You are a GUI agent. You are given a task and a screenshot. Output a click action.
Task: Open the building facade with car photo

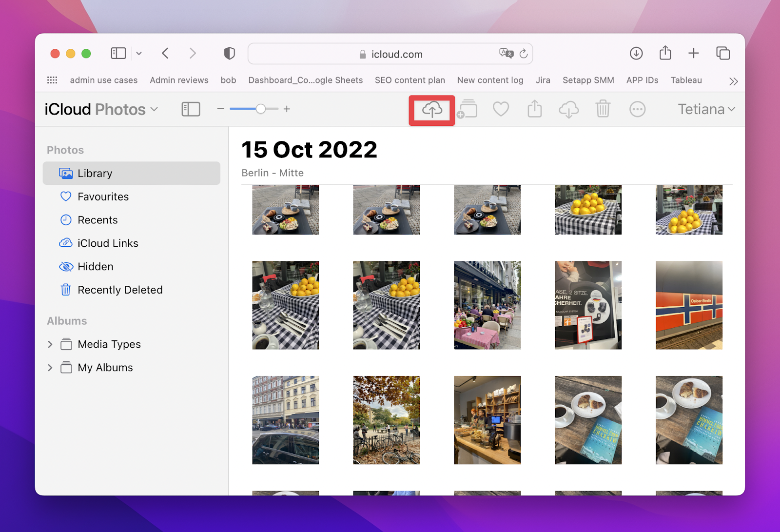pyautogui.click(x=285, y=420)
